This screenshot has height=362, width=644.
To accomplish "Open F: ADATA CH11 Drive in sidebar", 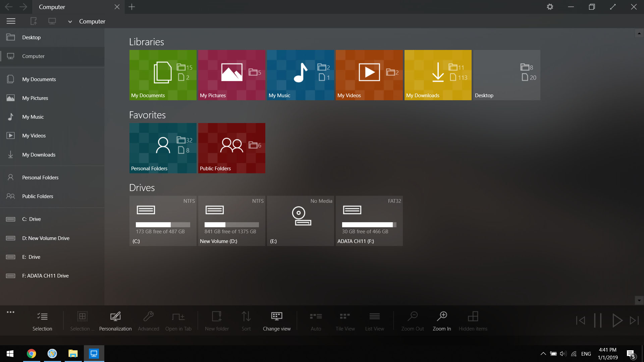I will (x=45, y=276).
